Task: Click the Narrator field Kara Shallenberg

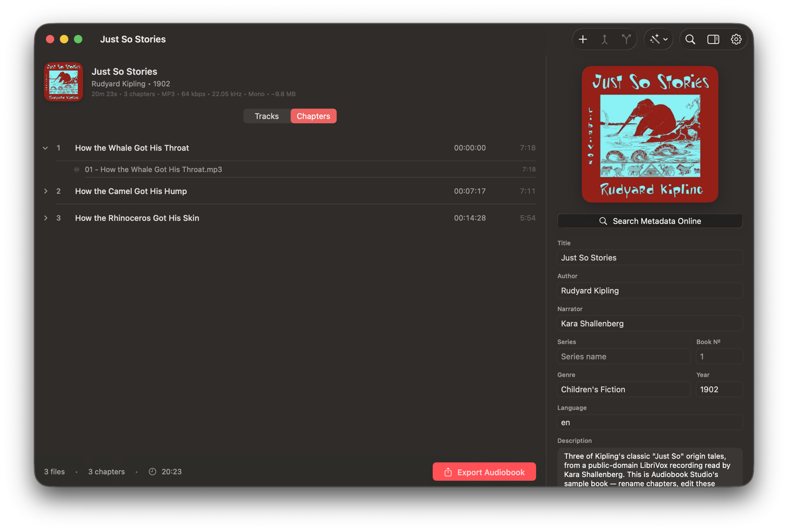Action: tap(650, 324)
